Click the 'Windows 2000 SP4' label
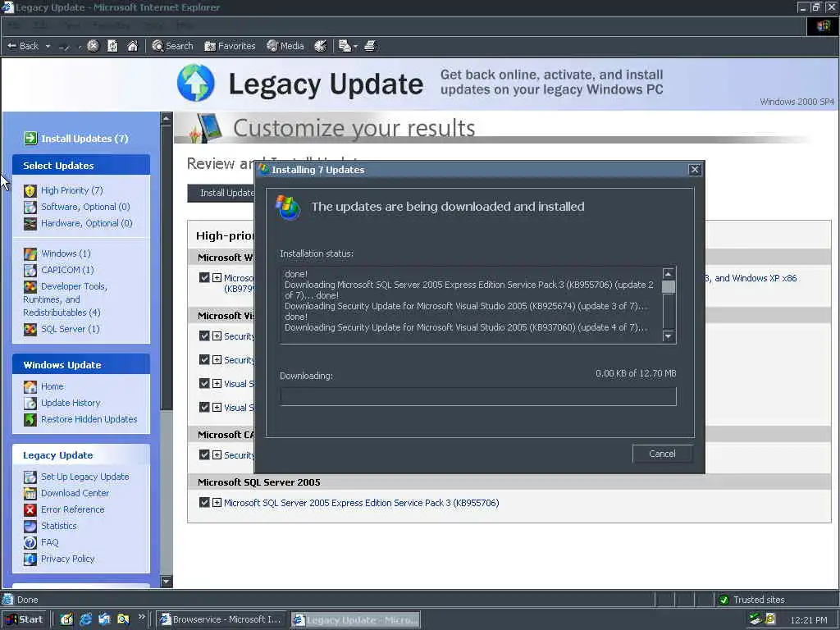 [797, 102]
